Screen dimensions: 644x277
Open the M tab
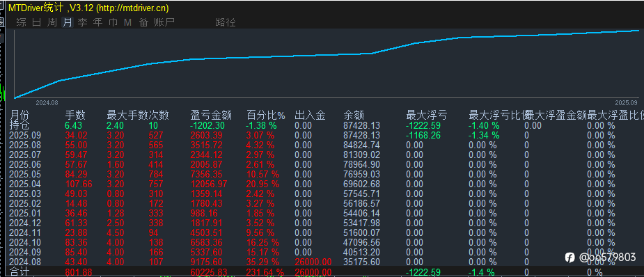[x=127, y=22]
